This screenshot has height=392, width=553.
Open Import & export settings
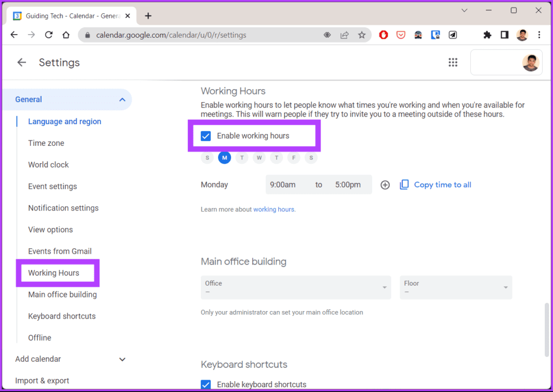tap(42, 381)
